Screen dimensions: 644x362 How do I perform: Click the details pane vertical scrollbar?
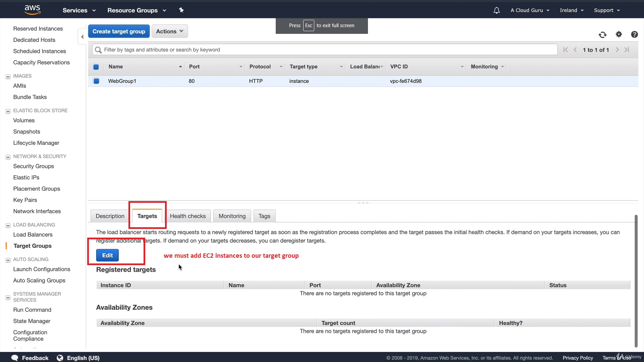pyautogui.click(x=636, y=282)
